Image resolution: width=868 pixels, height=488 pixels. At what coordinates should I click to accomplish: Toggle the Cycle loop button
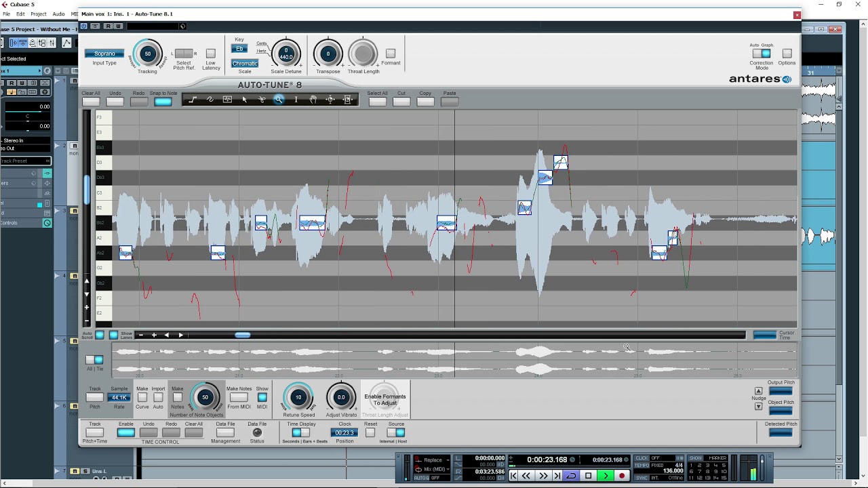572,476
